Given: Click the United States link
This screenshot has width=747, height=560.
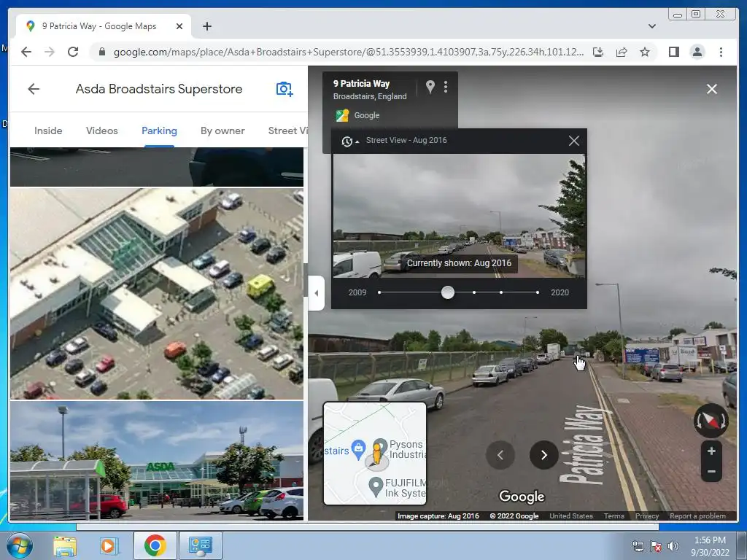Looking at the screenshot, I should click(570, 516).
